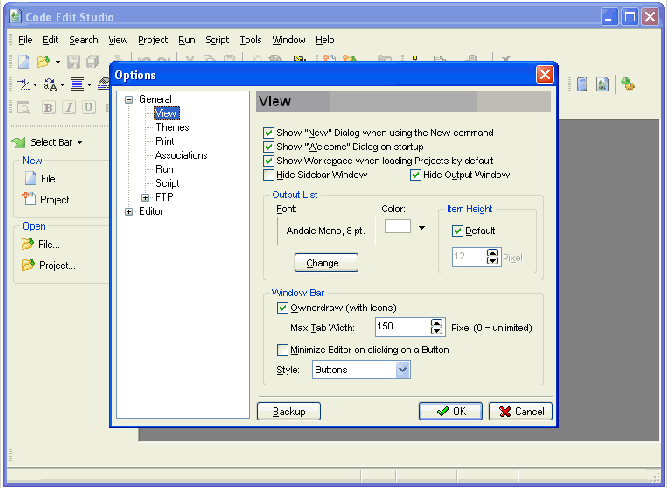The height and width of the screenshot is (488, 667).
Task: Uncheck Hide Output Window checkbox
Action: (x=416, y=175)
